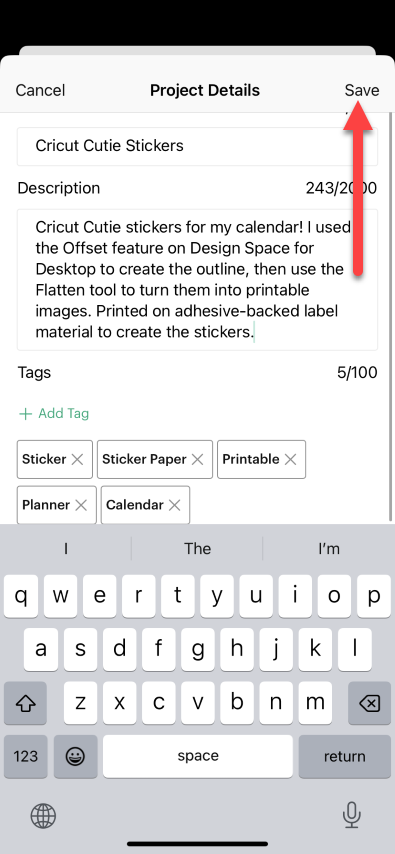Tap the Add Tag link
The height and width of the screenshot is (854, 395).
tap(54, 414)
